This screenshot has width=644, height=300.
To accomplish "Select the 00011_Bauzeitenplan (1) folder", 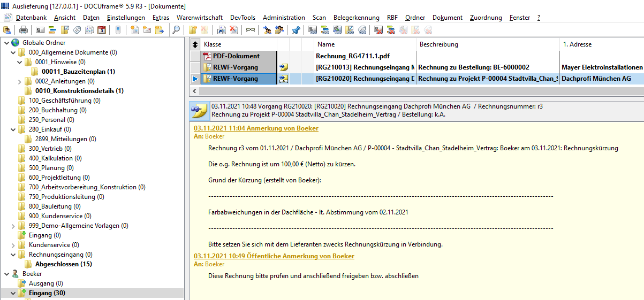I will (78, 72).
